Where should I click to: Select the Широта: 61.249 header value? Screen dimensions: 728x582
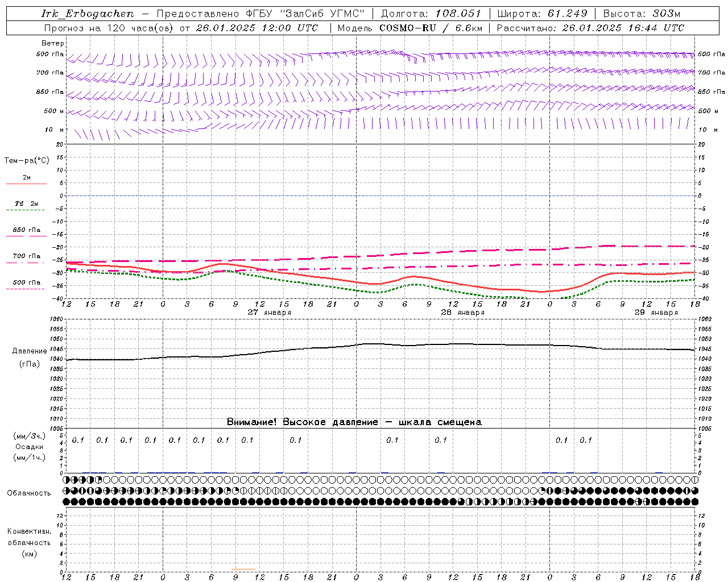pos(543,14)
